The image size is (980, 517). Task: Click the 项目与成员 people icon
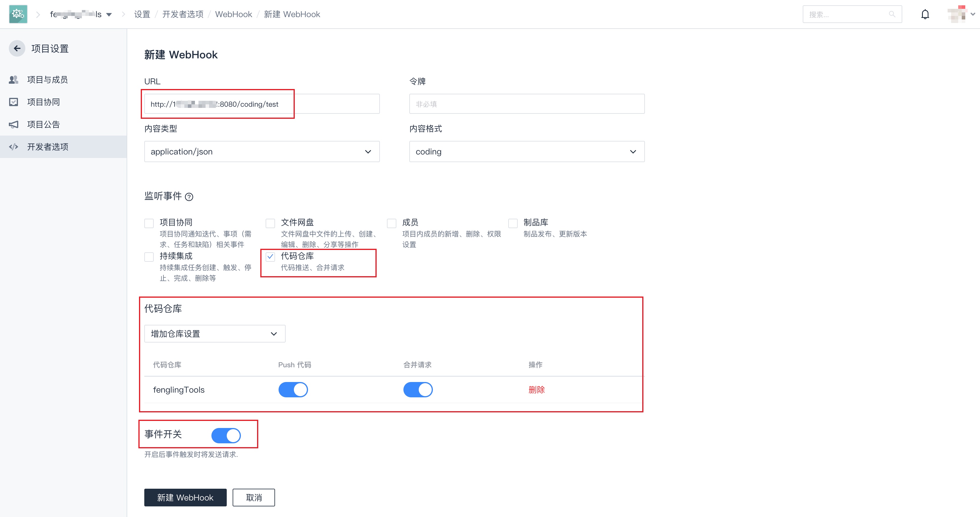point(14,80)
